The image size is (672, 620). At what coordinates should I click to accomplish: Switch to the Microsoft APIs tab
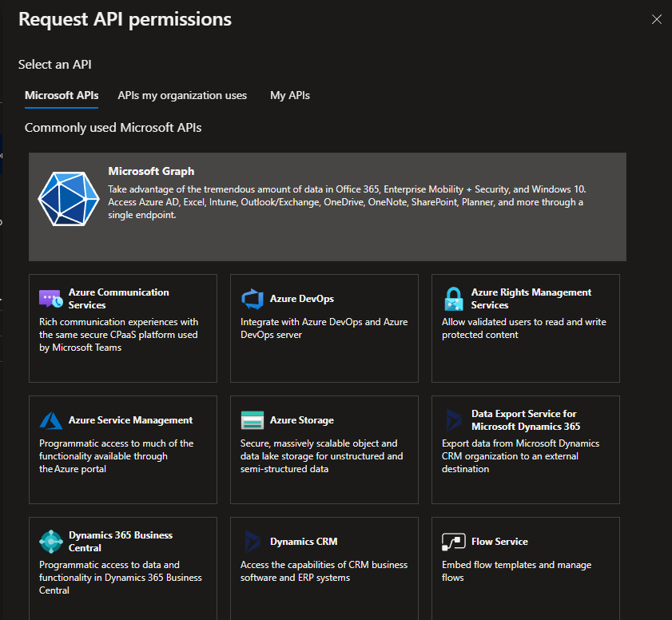coord(62,95)
